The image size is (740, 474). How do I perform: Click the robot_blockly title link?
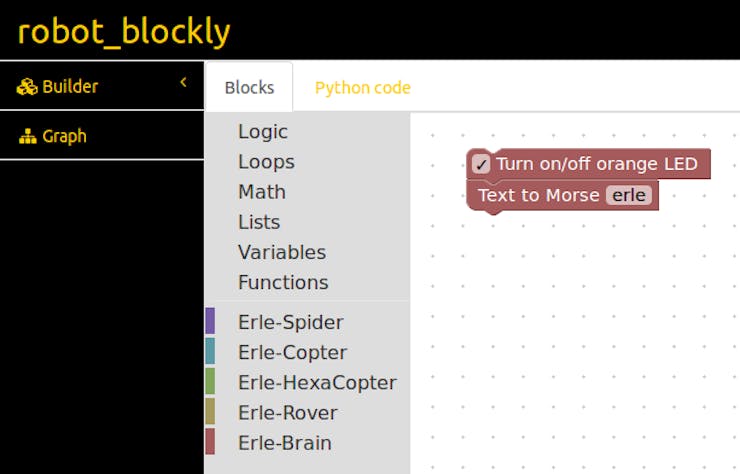pos(124,32)
